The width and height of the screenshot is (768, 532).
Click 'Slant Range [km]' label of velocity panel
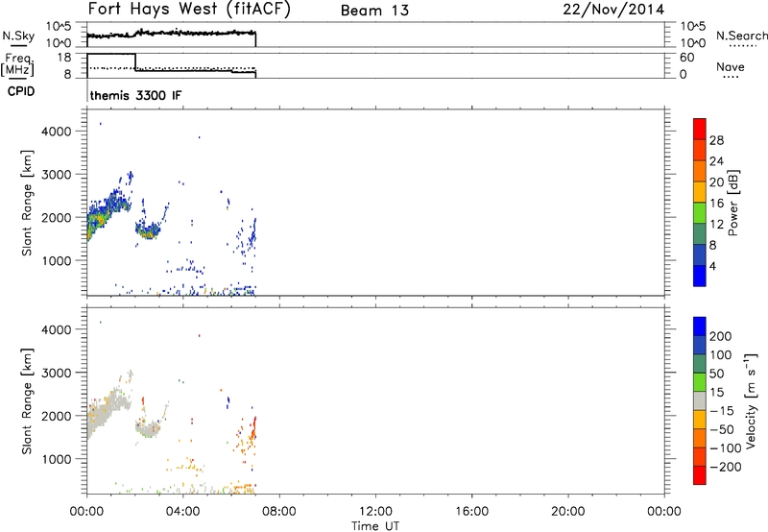27,401
